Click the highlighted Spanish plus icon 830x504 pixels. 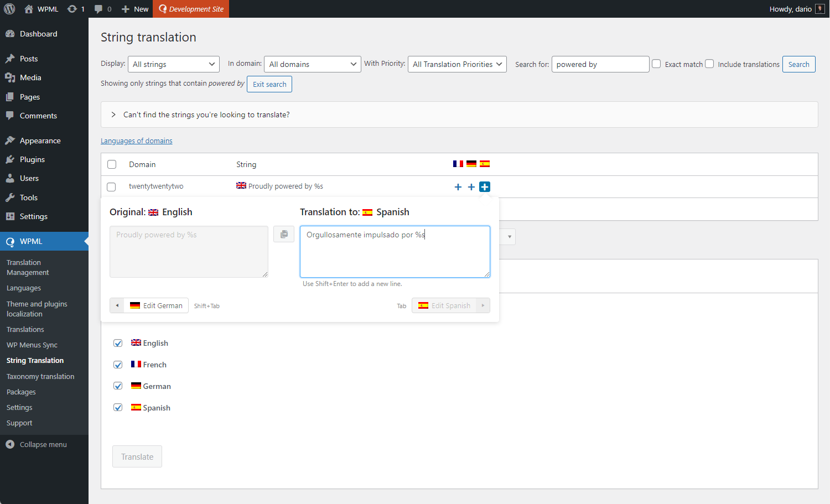[x=485, y=187]
